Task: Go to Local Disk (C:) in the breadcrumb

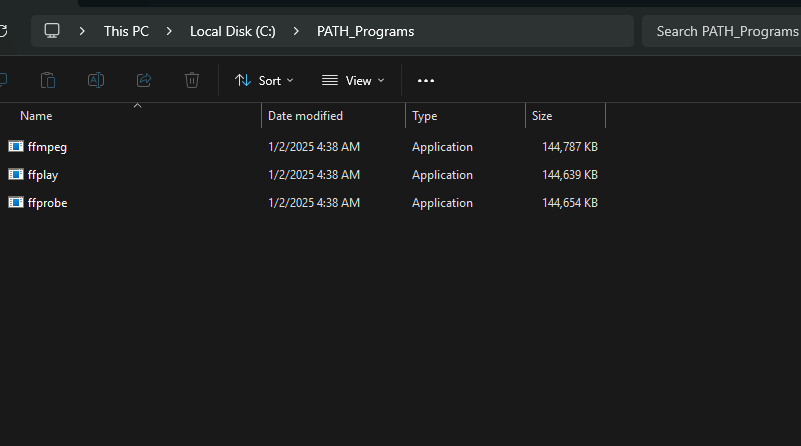Action: (x=232, y=31)
